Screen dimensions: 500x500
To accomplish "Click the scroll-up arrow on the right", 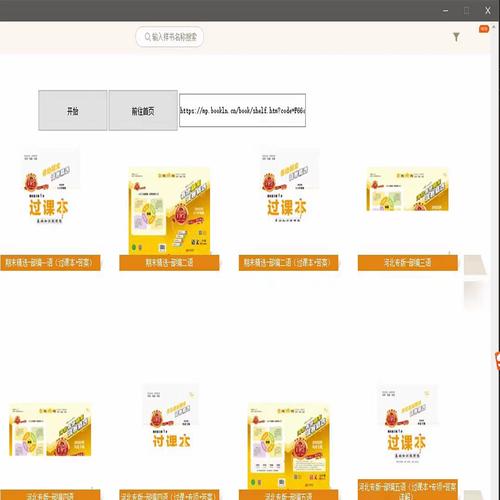I will [x=494, y=27].
